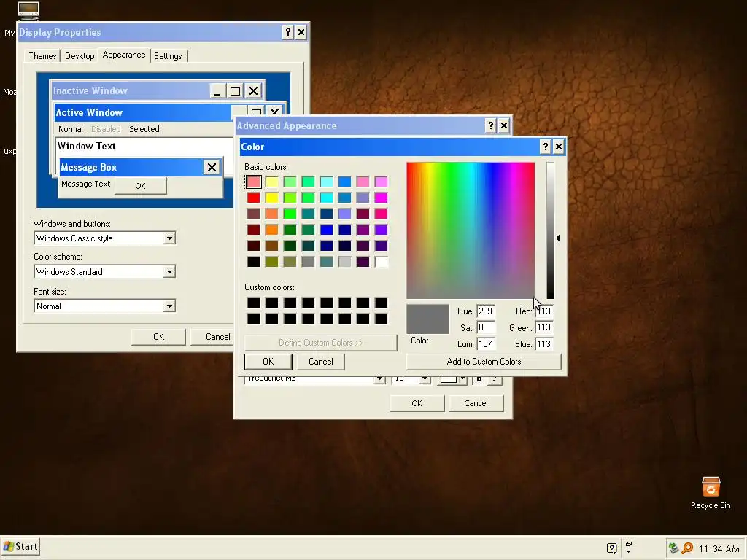
Task: Click the Blue value field
Action: [544, 344]
